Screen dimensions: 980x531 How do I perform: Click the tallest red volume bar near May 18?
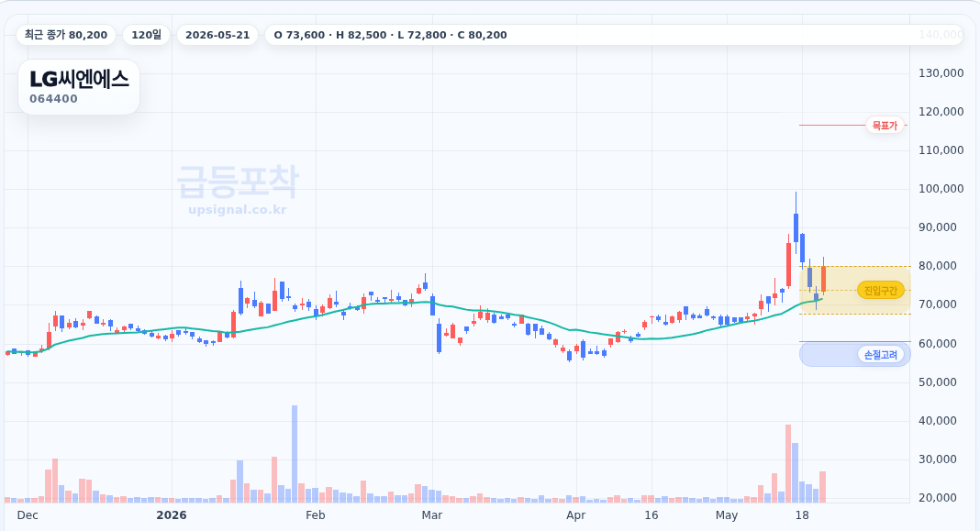pyautogui.click(x=788, y=463)
